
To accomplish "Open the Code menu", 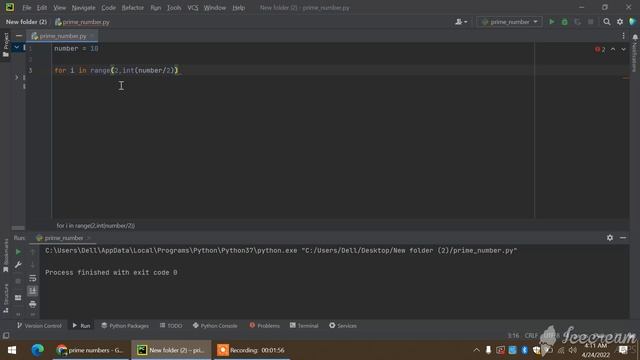I will pyautogui.click(x=108, y=8).
